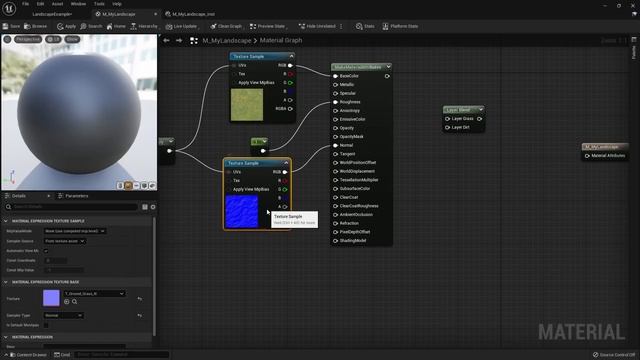Viewport: 640px width, 360px height.
Task: Click Hide Unrelated toolbar button
Action: click(x=317, y=26)
